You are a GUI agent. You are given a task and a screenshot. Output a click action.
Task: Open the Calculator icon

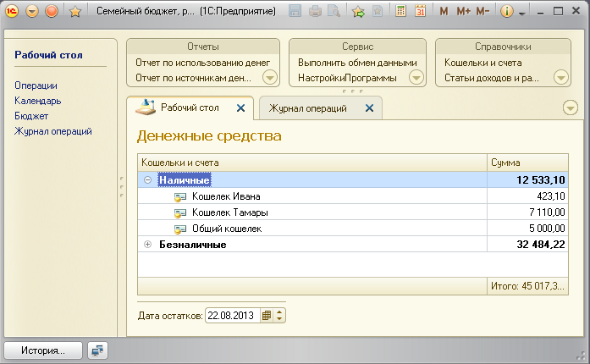(401, 11)
